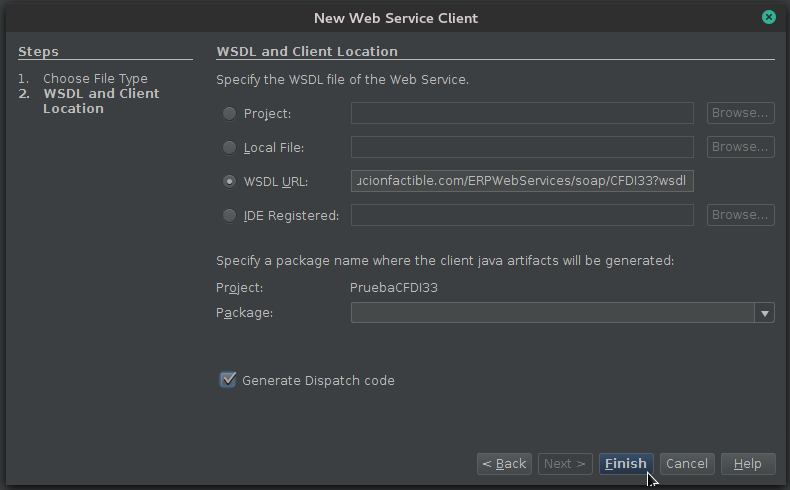Click the Cancel button
The height and width of the screenshot is (490, 790).
(687, 464)
